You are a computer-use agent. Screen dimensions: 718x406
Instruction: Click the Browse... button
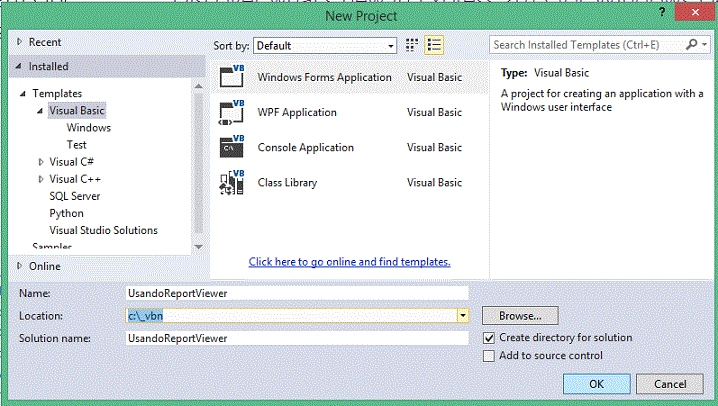(x=520, y=316)
